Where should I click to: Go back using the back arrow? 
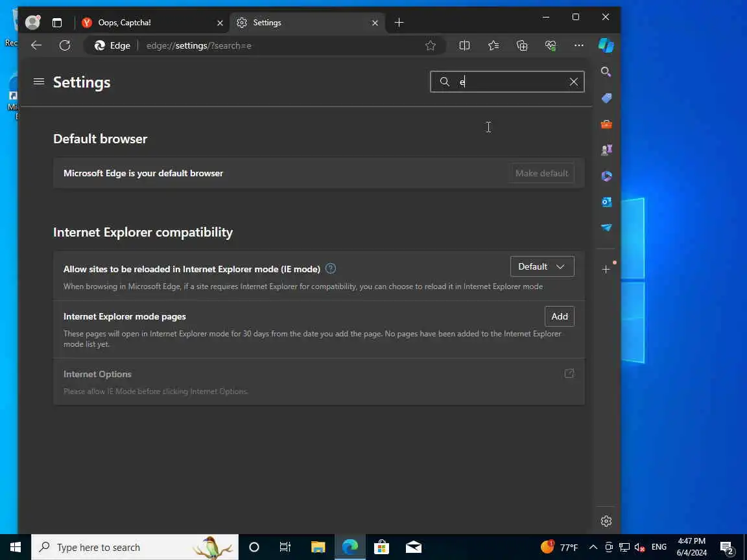pos(36,45)
